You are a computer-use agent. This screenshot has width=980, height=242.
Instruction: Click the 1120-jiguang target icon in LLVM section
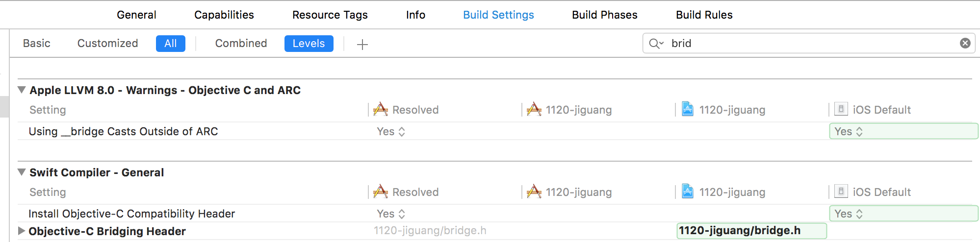click(x=534, y=109)
